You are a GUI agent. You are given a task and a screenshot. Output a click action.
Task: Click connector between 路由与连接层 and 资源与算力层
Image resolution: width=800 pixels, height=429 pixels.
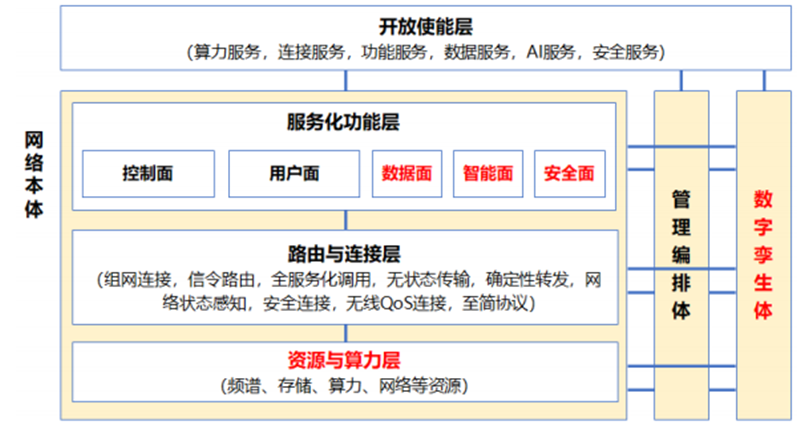click(346, 333)
